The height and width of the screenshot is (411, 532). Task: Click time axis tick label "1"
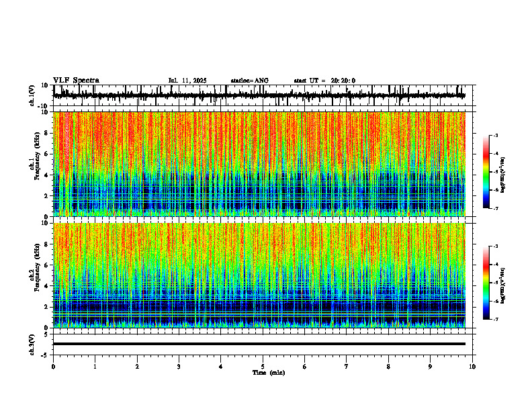tap(95, 367)
